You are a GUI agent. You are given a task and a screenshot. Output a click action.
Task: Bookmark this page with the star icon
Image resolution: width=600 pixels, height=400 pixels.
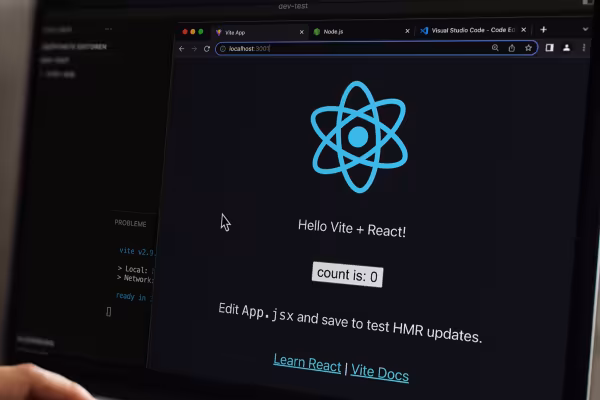click(528, 48)
